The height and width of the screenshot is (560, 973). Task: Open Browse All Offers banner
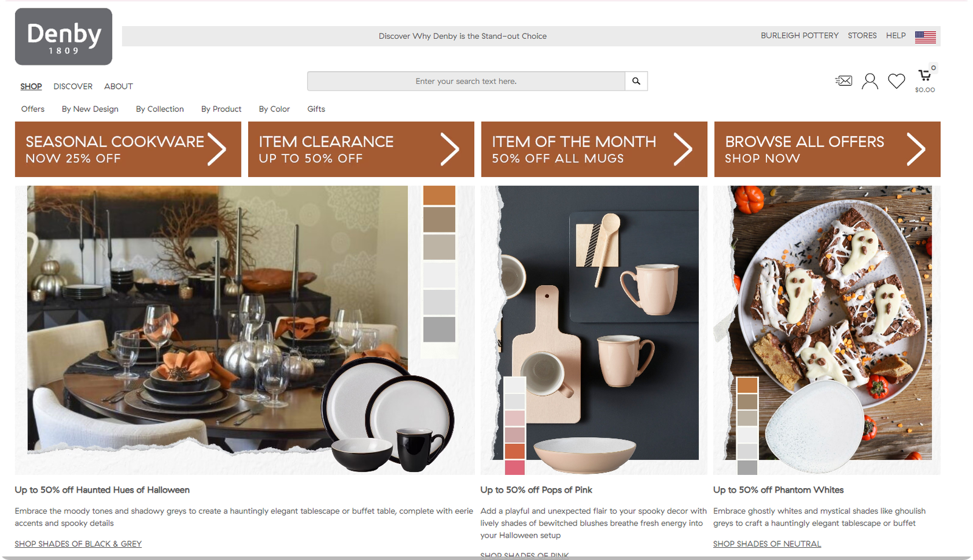pyautogui.click(x=827, y=149)
